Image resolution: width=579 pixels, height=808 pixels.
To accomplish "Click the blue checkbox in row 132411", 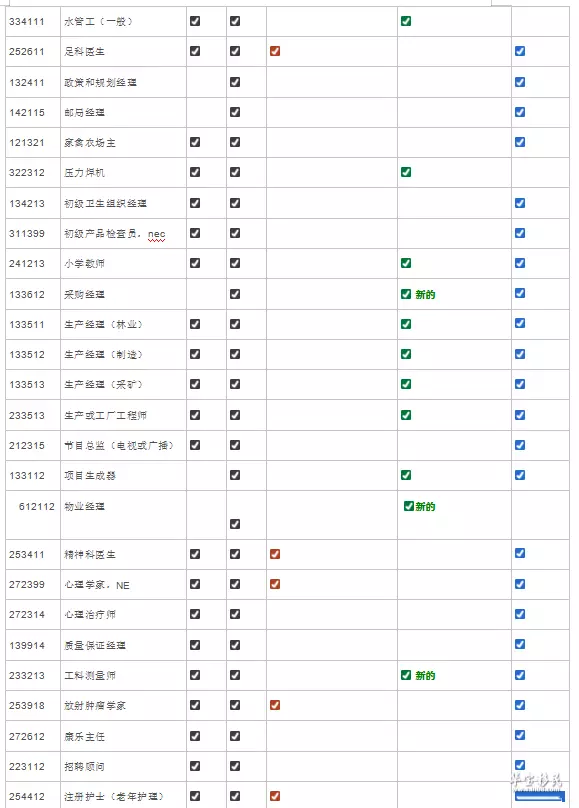I will pos(520,82).
